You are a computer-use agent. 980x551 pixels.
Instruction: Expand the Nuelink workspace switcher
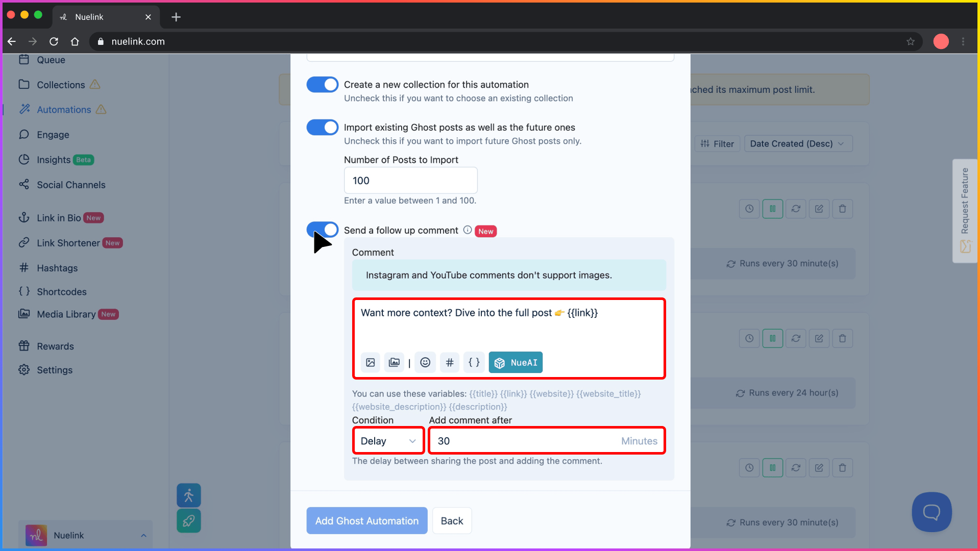tap(86, 535)
